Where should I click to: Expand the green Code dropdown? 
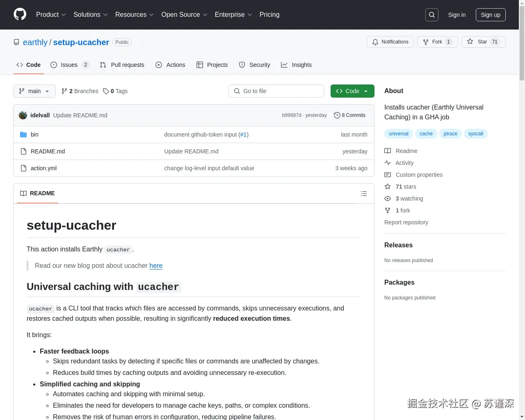pyautogui.click(x=352, y=91)
